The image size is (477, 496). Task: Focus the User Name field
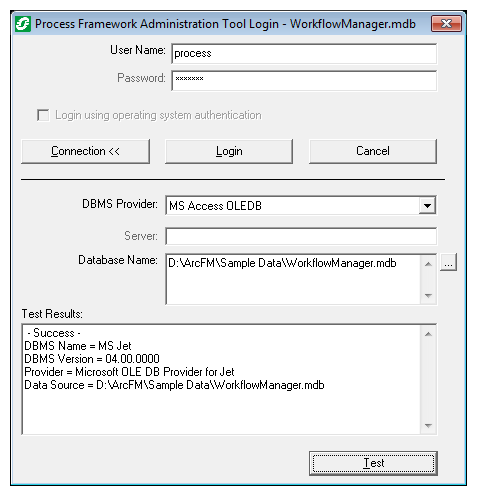pos(304,53)
